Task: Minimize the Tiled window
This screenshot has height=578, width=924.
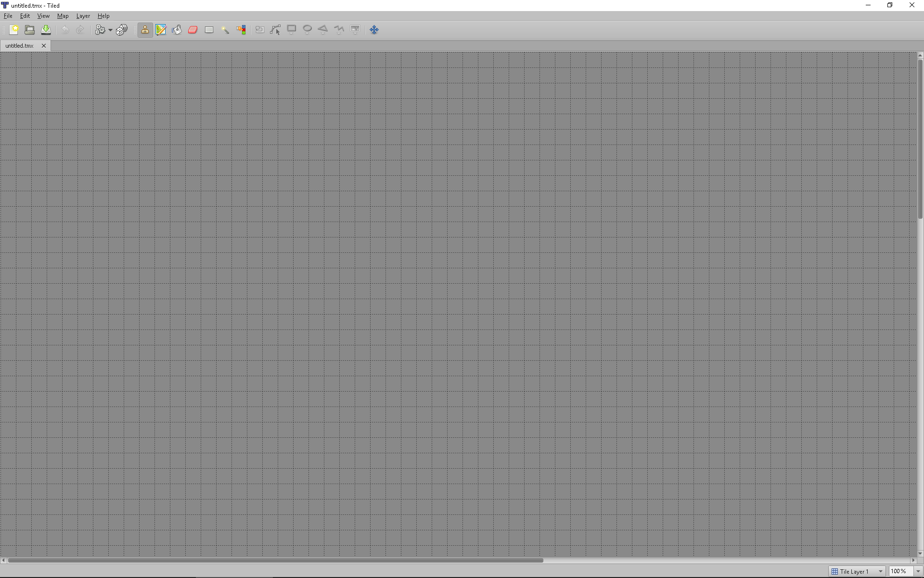Action: (x=868, y=5)
